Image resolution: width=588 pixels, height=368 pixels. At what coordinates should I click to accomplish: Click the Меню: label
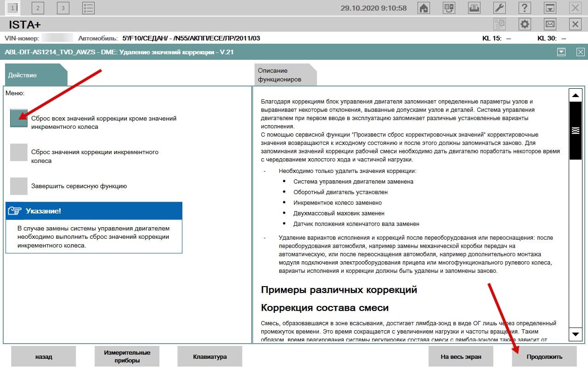15,93
